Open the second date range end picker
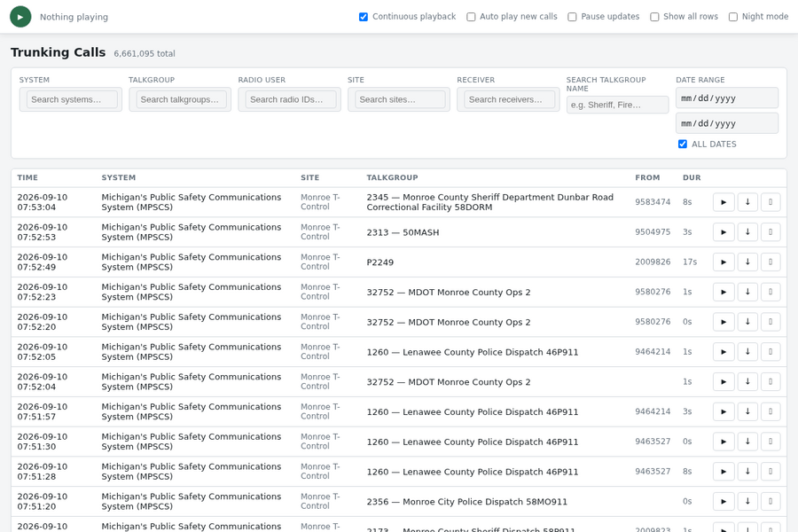This screenshot has height=532, width=798. coord(727,123)
